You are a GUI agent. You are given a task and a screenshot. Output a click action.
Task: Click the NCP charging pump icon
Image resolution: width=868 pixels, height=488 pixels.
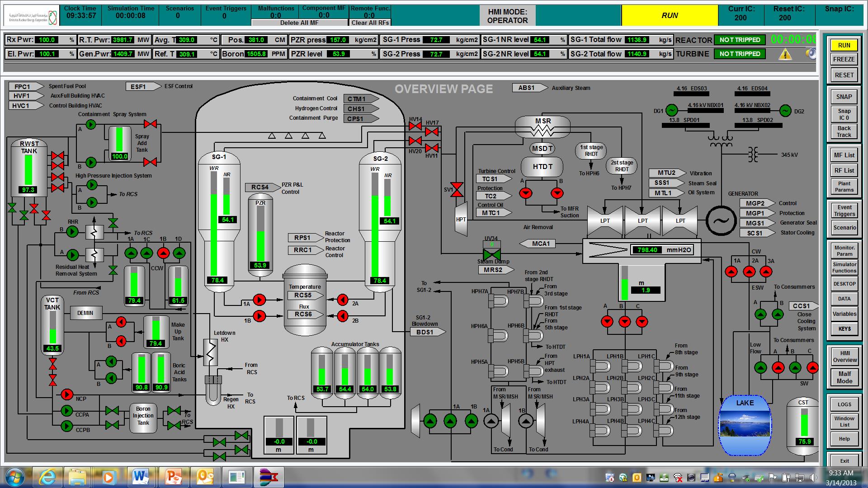click(x=67, y=394)
